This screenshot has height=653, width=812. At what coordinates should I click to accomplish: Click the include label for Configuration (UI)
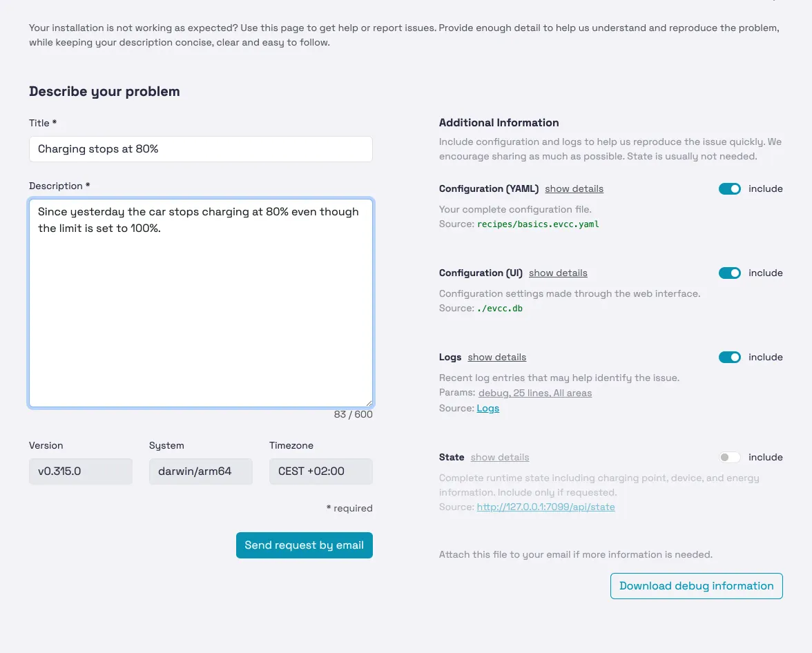click(x=765, y=273)
